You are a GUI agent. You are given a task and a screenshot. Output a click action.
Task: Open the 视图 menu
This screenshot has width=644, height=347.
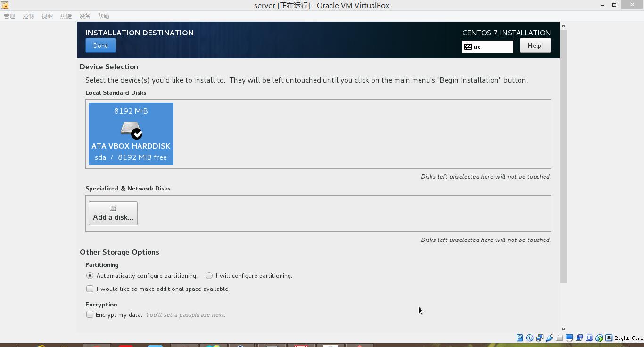(x=47, y=16)
